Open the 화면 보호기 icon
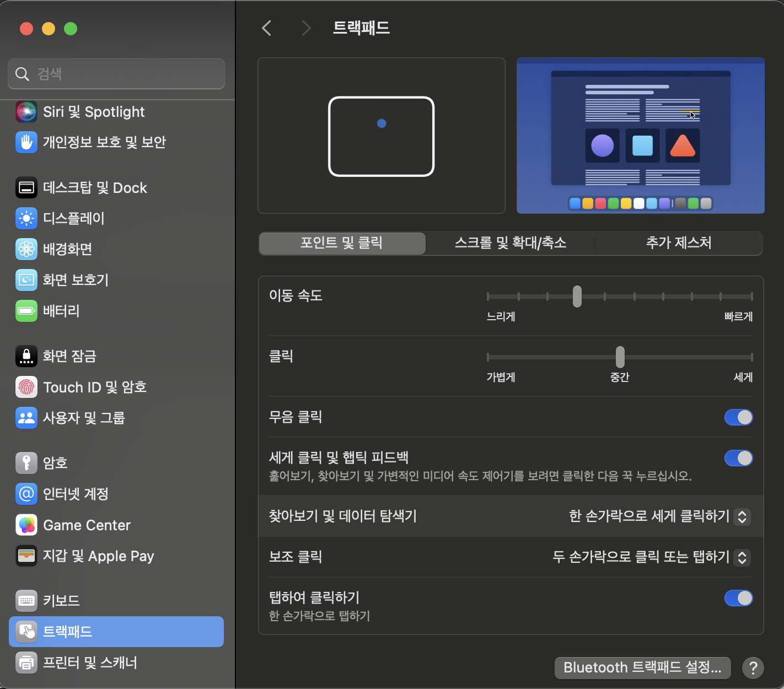This screenshot has height=689, width=784. point(26,280)
